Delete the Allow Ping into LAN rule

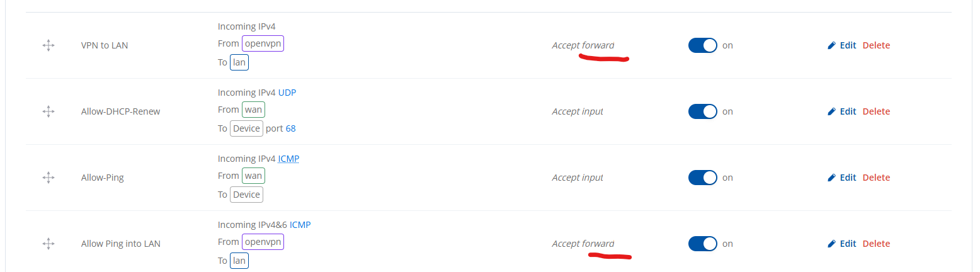[876, 244]
